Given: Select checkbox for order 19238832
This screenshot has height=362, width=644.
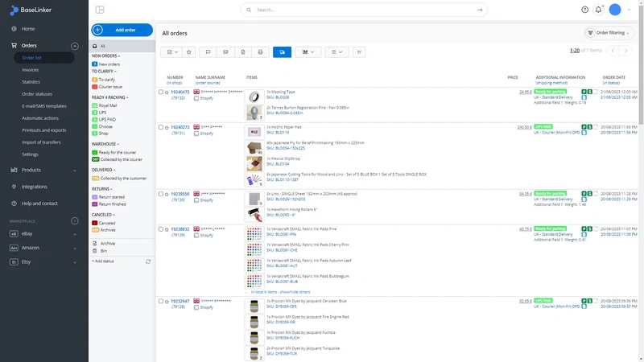Looking at the screenshot, I should [161, 229].
